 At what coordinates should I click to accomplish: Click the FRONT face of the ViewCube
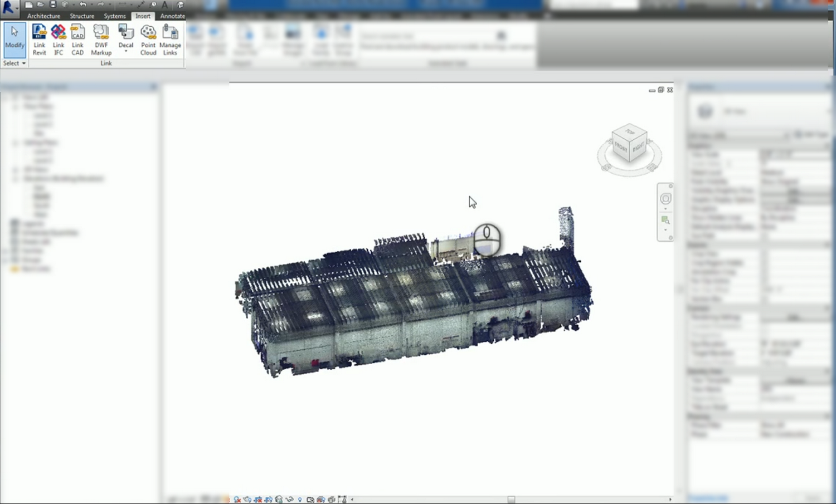point(620,148)
